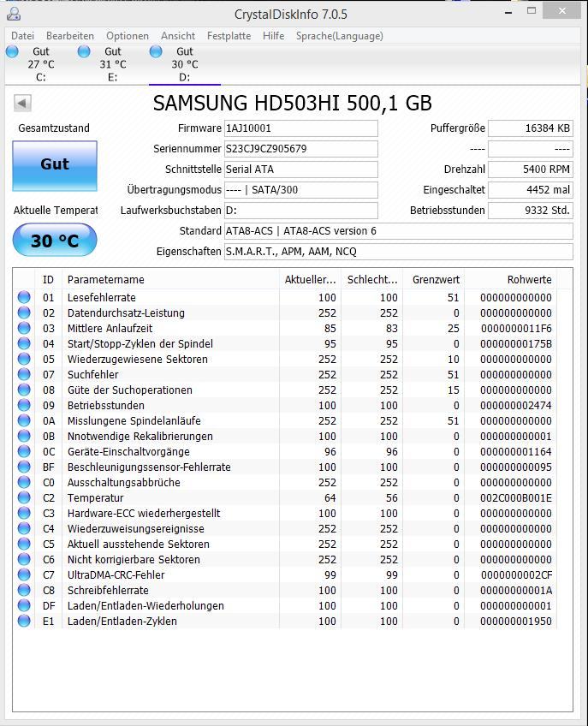Click the Standard field ATA8-ACS

point(399,230)
